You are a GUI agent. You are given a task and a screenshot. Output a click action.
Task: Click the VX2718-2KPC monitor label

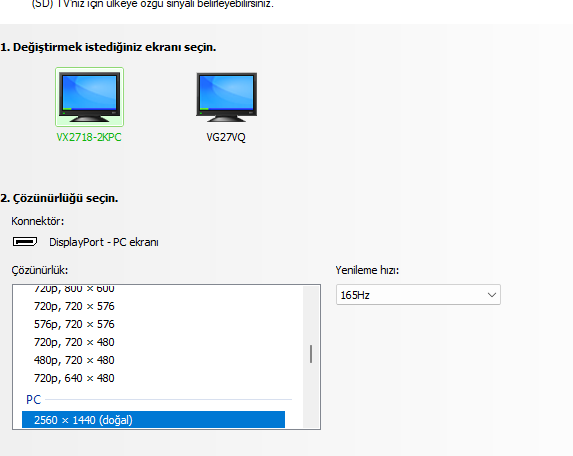89,137
